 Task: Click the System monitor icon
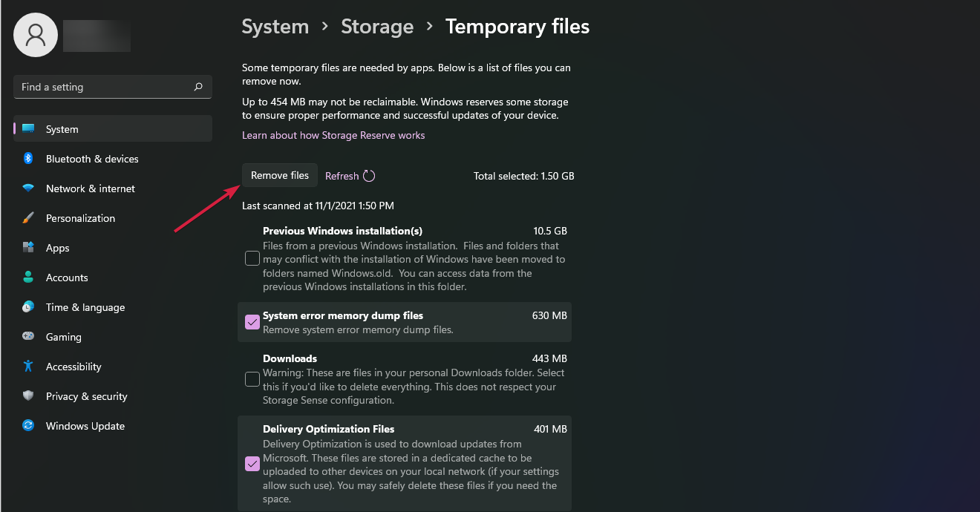[x=28, y=129]
